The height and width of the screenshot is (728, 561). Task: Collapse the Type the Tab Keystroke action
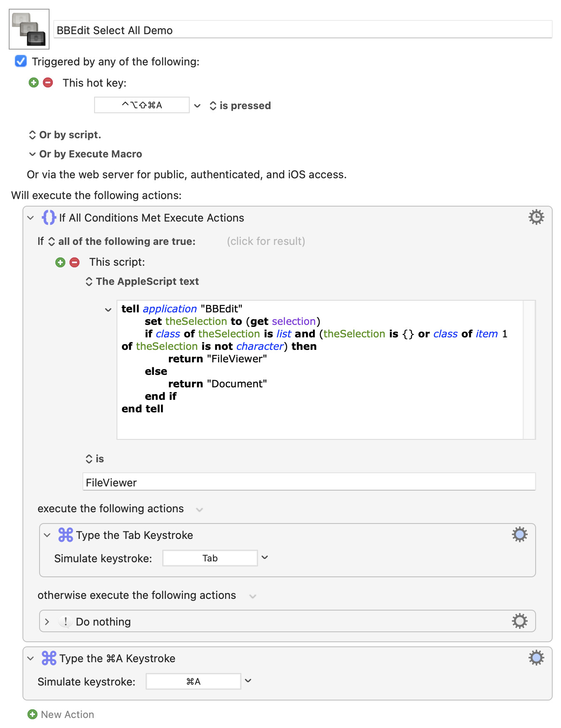[47, 535]
